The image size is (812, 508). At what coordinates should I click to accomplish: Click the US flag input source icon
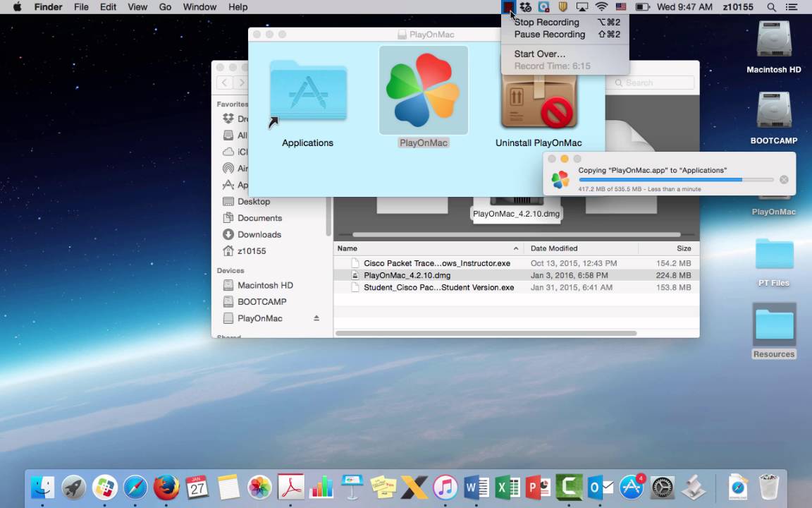[x=621, y=7]
